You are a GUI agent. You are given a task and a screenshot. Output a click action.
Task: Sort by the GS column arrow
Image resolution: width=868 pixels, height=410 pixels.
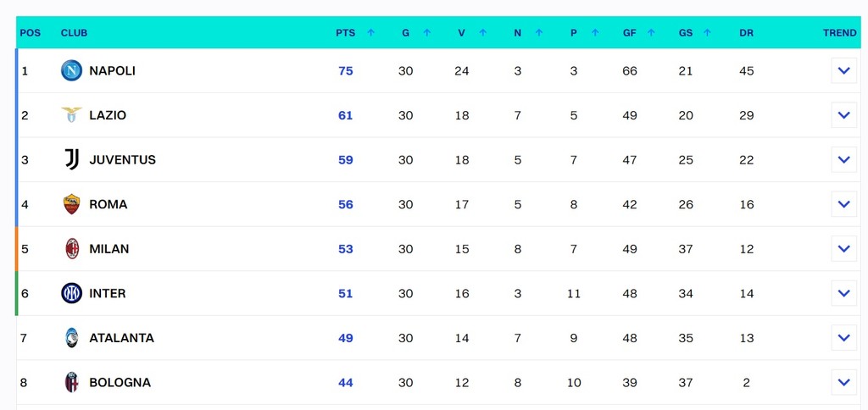pyautogui.click(x=707, y=33)
